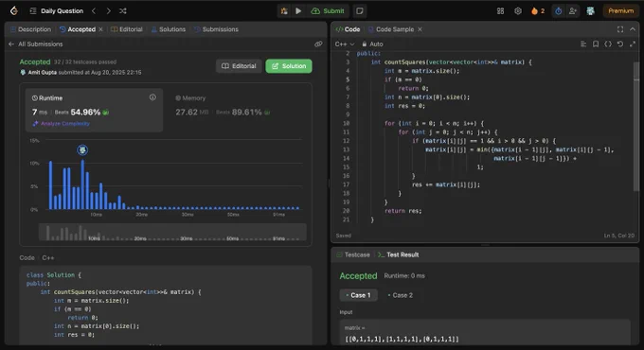Collapse the code panel chevron
The height and width of the screenshot is (350, 644).
[633, 29]
